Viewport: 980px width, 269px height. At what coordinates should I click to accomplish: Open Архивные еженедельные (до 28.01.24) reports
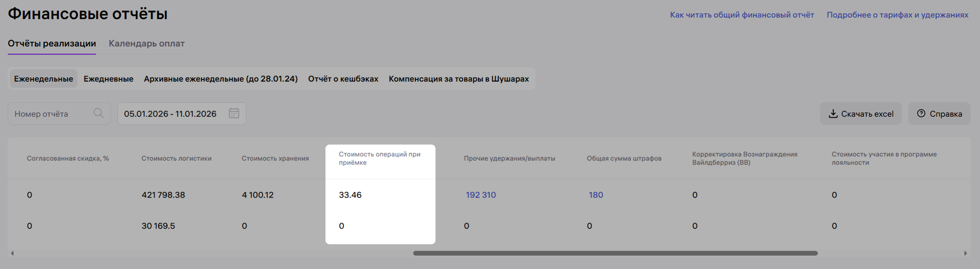coord(221,79)
